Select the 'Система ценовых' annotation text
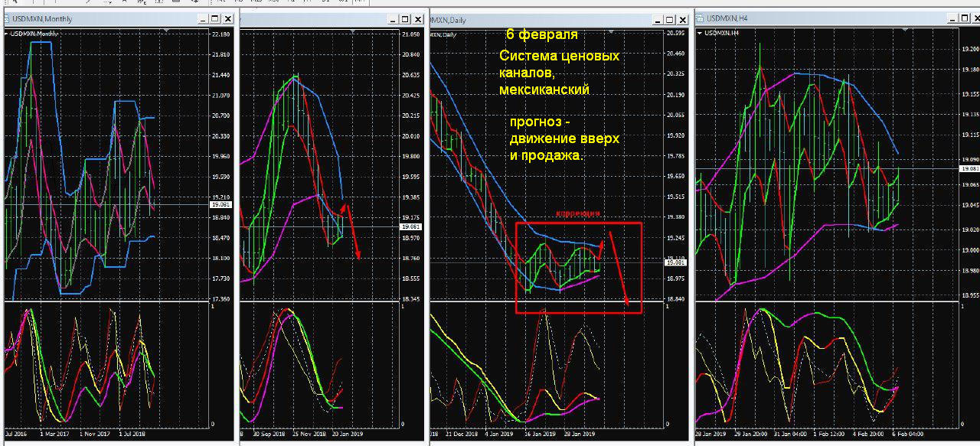Viewport: 980px width, 446px height. coord(560,57)
